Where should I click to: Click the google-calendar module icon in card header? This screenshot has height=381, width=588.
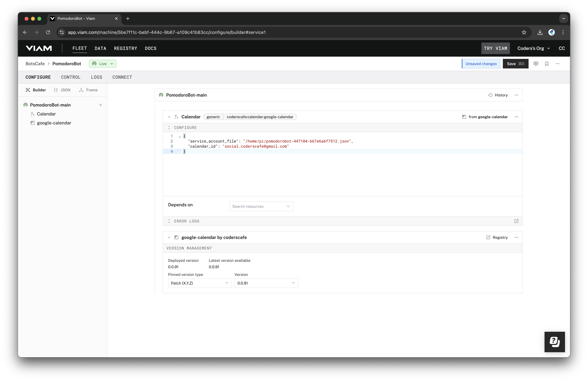(176, 237)
